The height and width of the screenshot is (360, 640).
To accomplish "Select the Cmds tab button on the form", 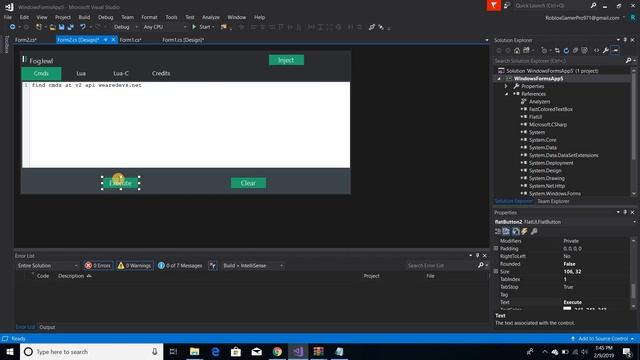I will pos(41,73).
